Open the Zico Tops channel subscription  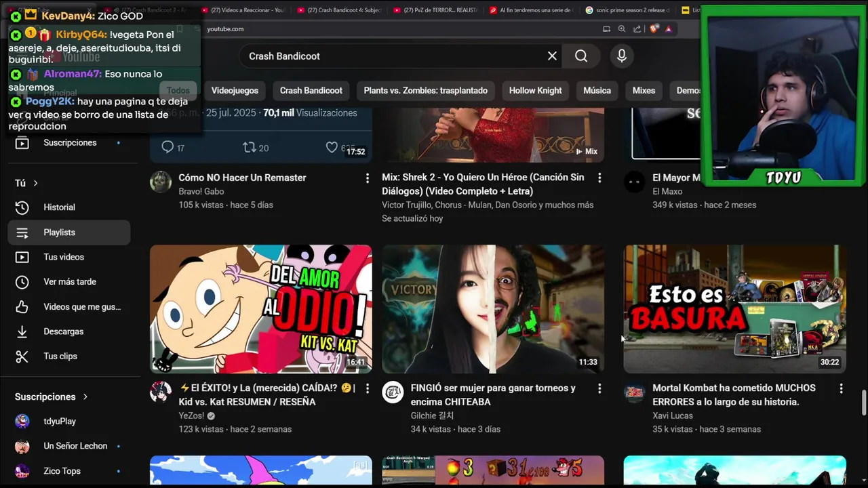click(68, 471)
